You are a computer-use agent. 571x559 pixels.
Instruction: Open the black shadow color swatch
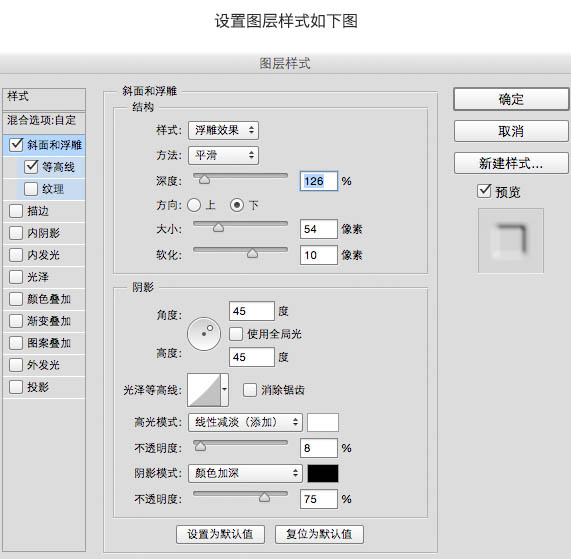coord(323,473)
